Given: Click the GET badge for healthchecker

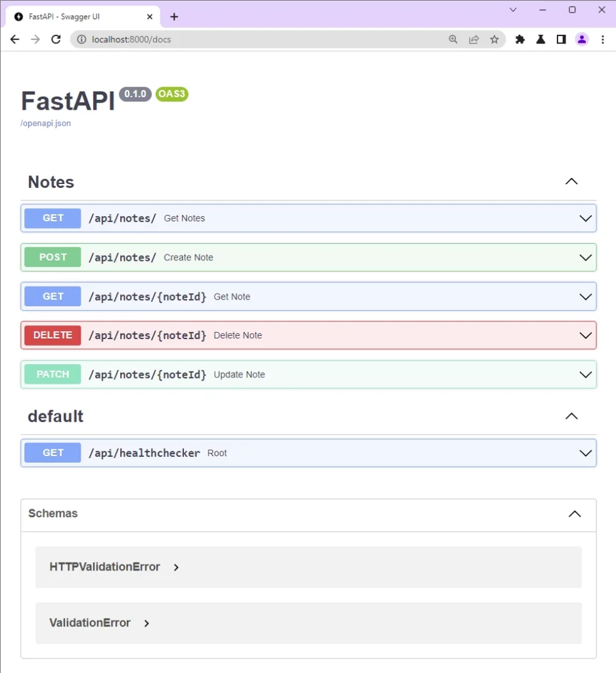Looking at the screenshot, I should pyautogui.click(x=53, y=453).
